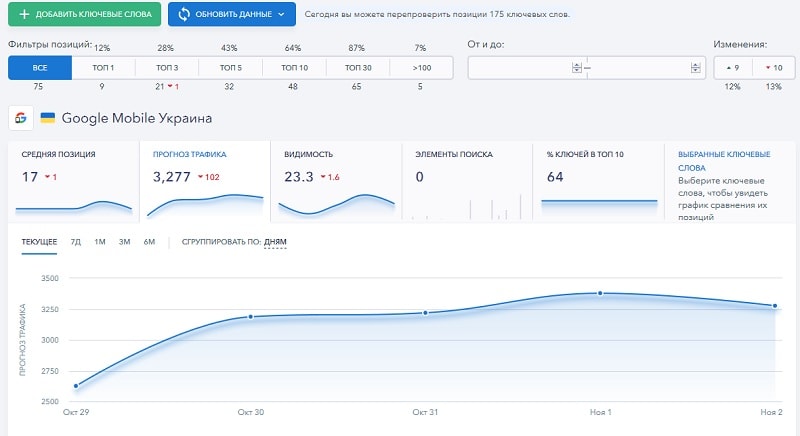Click the Ukraine flag icon
The image size is (800, 436).
click(x=47, y=118)
